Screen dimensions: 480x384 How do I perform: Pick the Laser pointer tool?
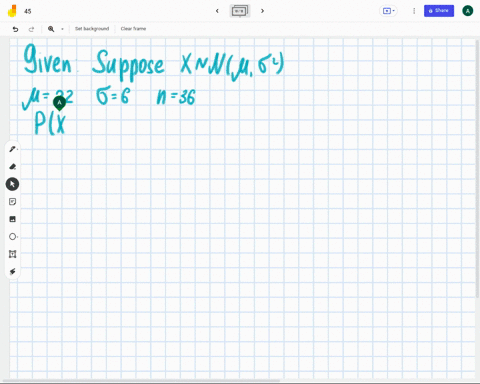pos(12,272)
